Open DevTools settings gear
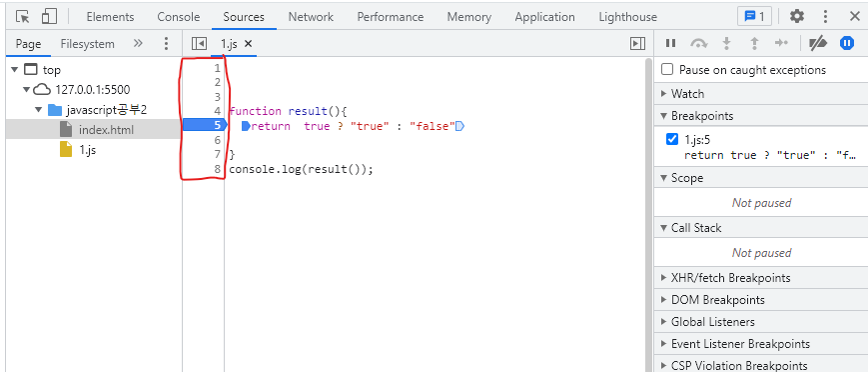 tap(797, 17)
